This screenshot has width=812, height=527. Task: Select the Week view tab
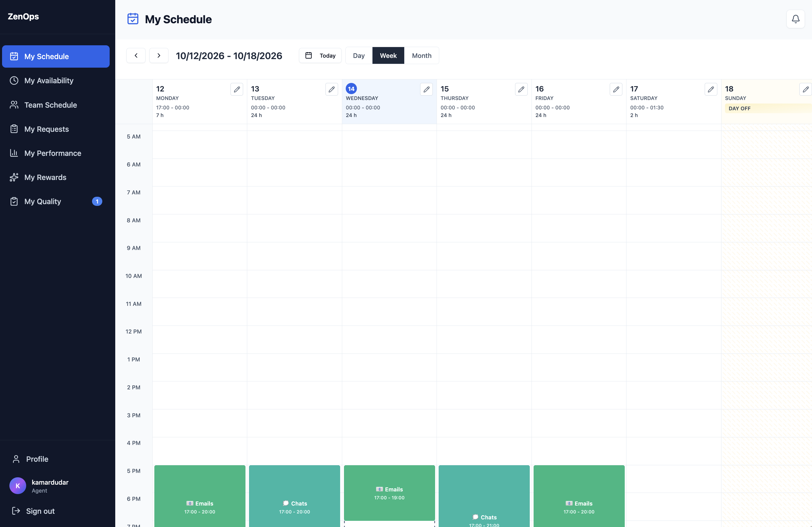pyautogui.click(x=388, y=55)
